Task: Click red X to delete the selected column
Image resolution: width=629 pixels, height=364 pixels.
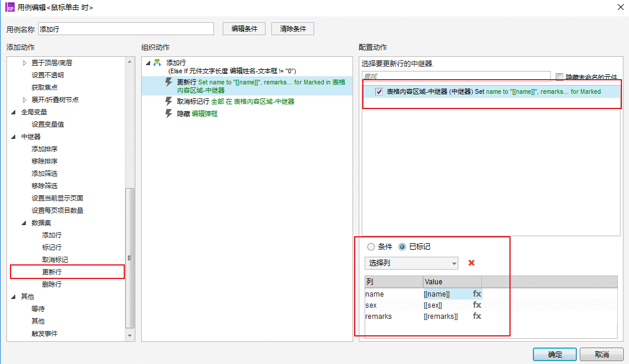Action: (471, 263)
